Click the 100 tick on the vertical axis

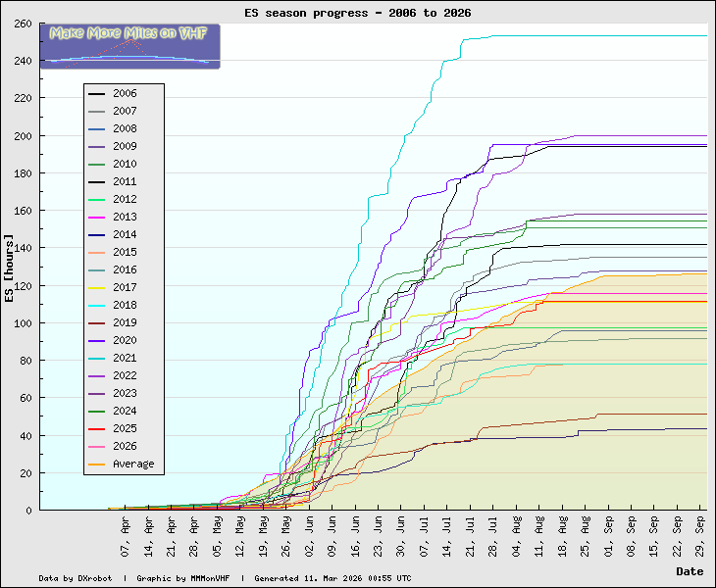pos(21,323)
